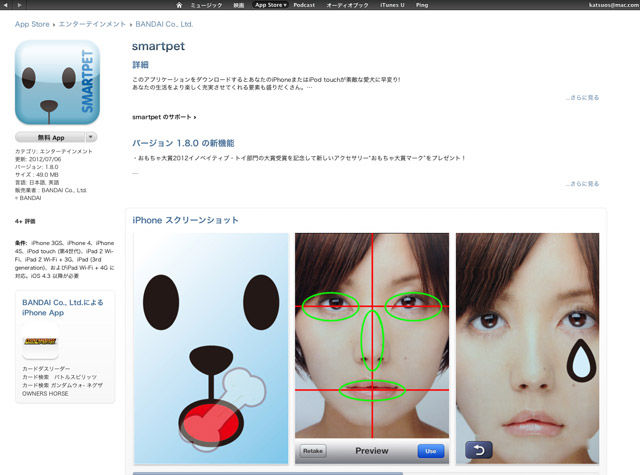The width and height of the screenshot is (640, 475).
Task: Switch to the Podcast tab
Action: pyautogui.click(x=304, y=5)
